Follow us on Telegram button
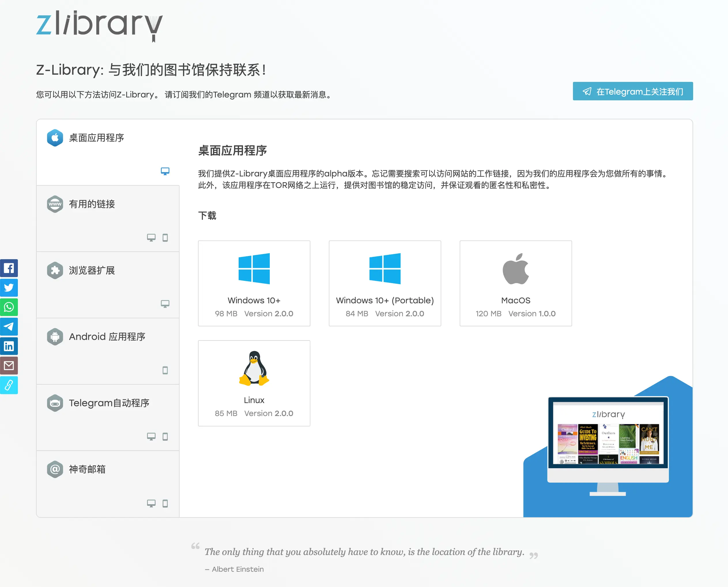The height and width of the screenshot is (587, 728). (632, 91)
